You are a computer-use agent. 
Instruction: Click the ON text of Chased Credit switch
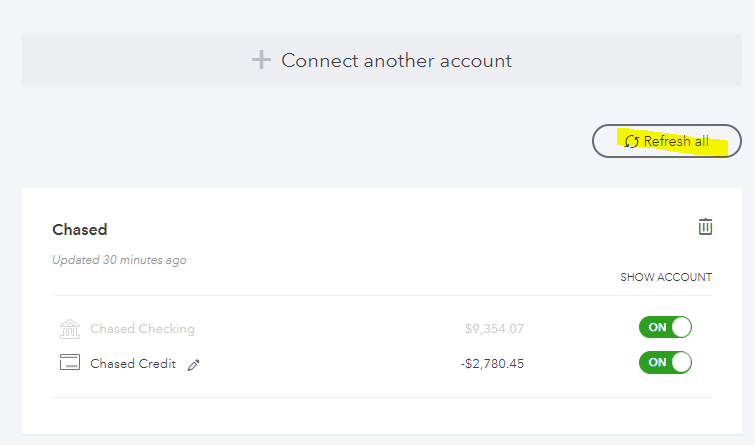tap(657, 362)
